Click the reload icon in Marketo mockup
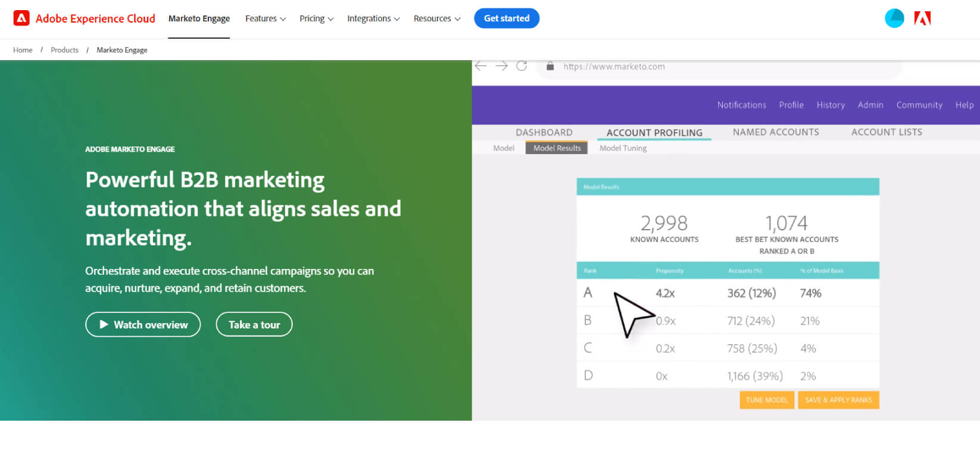 coord(522,66)
